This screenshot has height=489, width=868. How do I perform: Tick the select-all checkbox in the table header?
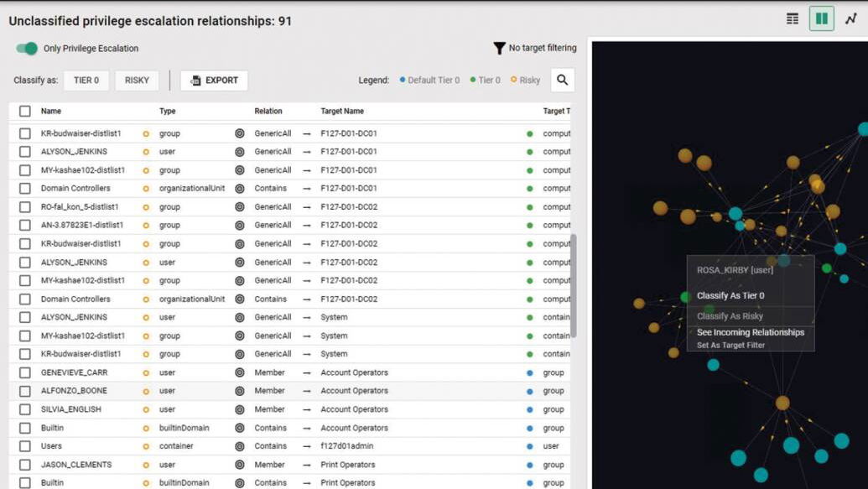click(x=25, y=111)
